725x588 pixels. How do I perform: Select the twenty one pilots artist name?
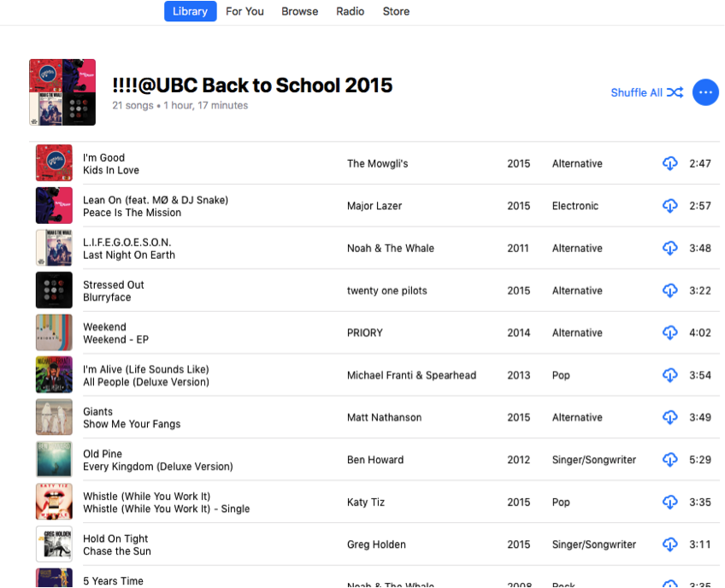(x=386, y=291)
